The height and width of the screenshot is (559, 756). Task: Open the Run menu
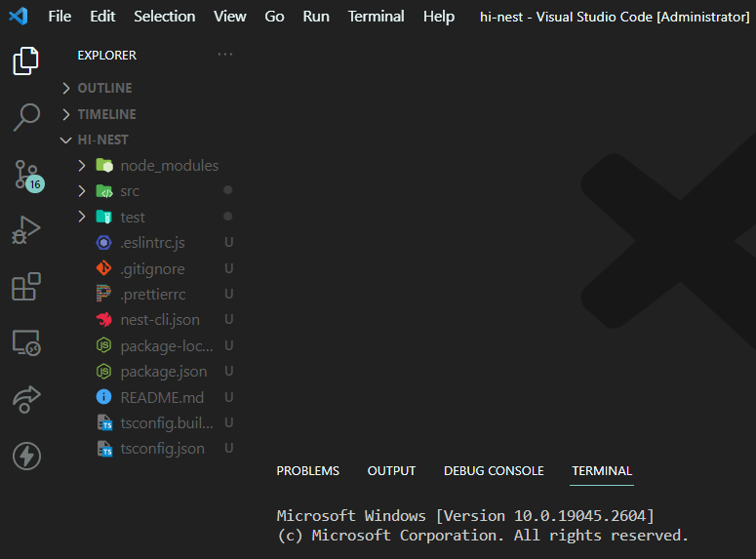(316, 17)
